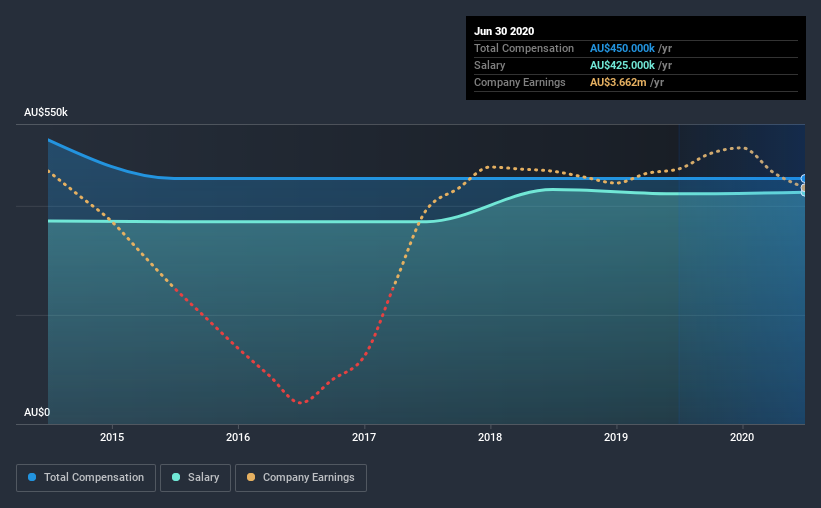Click the AU$3.662m company earnings value
821x508 pixels.
[618, 83]
